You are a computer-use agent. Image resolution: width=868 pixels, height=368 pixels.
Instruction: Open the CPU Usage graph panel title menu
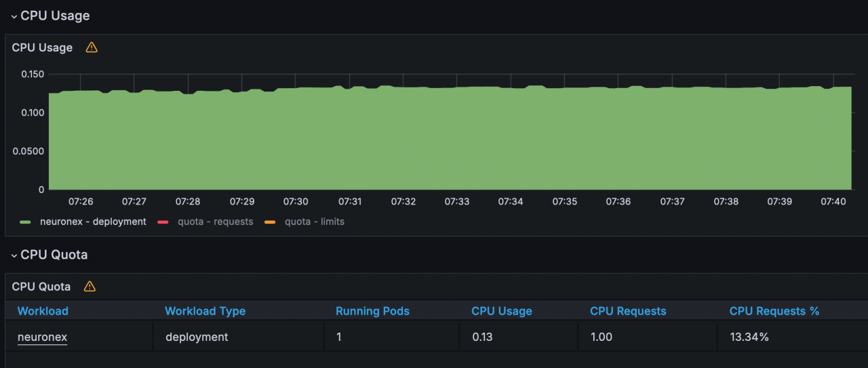tap(42, 47)
